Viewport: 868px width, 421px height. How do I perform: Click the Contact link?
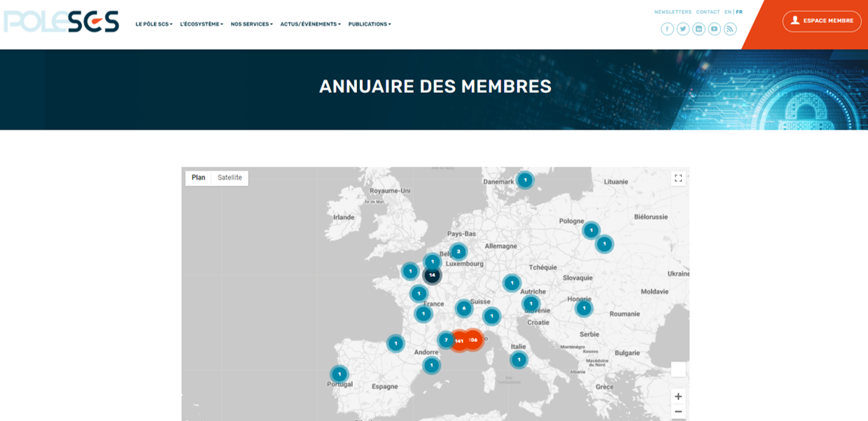point(707,11)
